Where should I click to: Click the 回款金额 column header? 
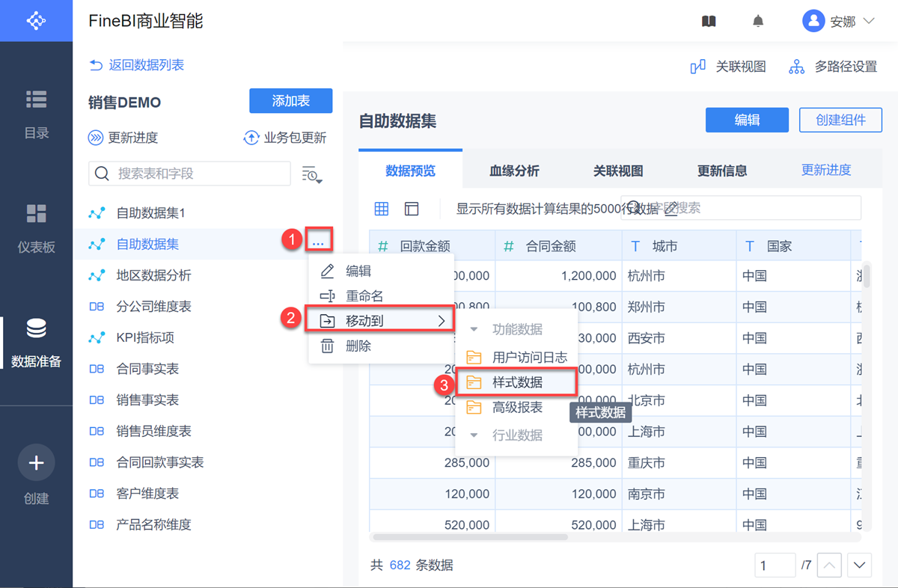coord(433,245)
